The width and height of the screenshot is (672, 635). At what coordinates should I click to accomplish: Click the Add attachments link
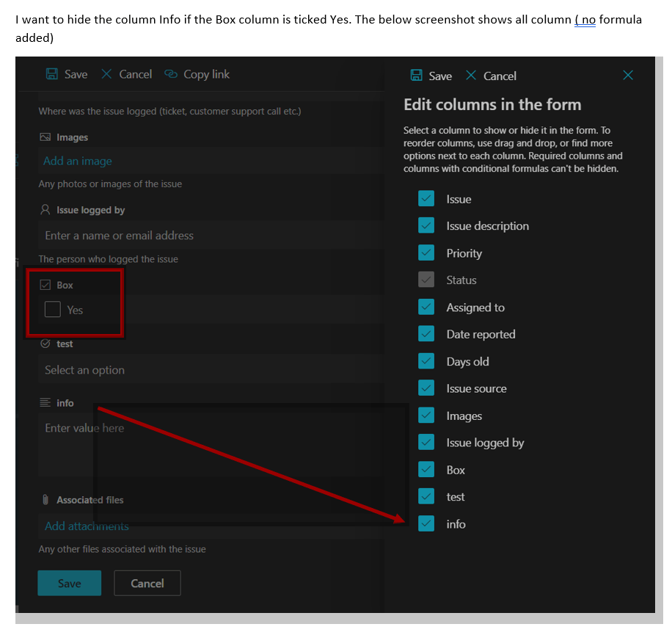click(x=87, y=526)
